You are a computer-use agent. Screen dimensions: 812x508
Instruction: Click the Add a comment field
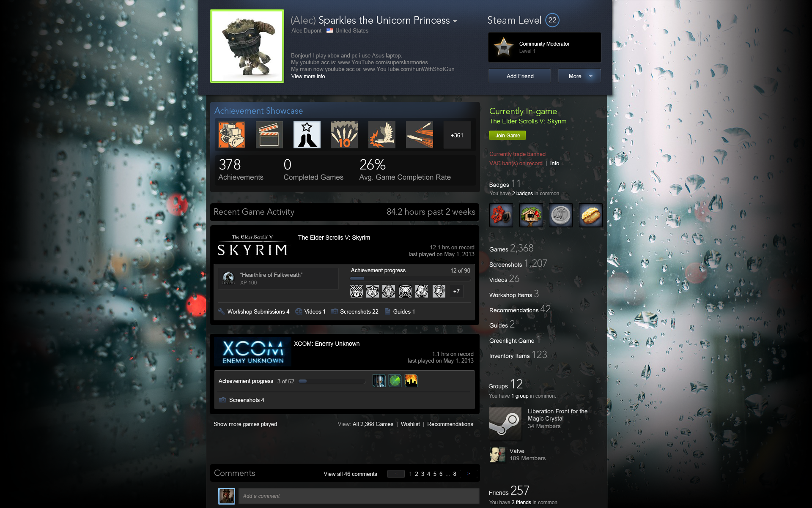click(x=359, y=496)
